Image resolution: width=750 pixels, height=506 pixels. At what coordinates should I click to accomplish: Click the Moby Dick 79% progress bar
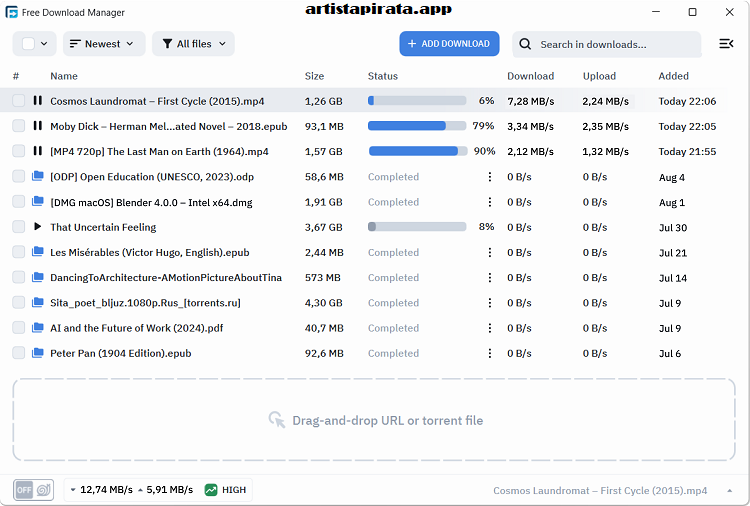point(417,126)
